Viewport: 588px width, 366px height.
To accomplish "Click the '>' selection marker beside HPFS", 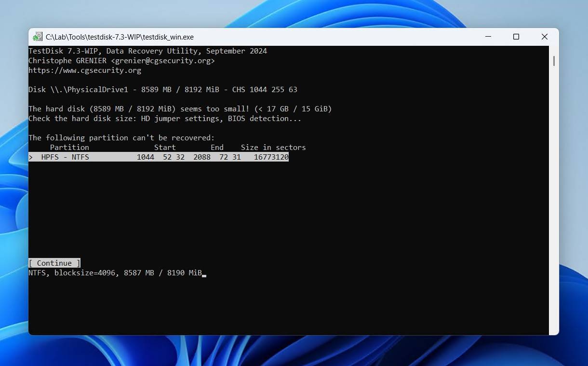I will [31, 157].
